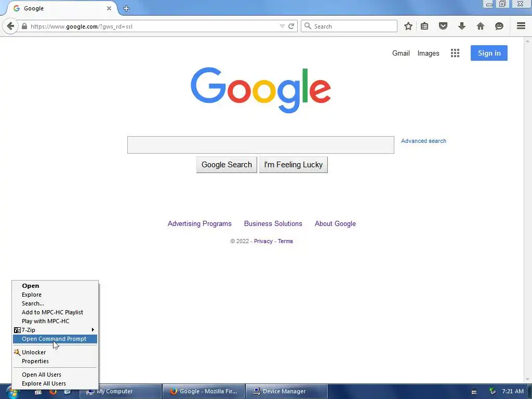Click I'm Feeling Lucky button
Image resolution: width=532 pixels, height=399 pixels.
[293, 165]
